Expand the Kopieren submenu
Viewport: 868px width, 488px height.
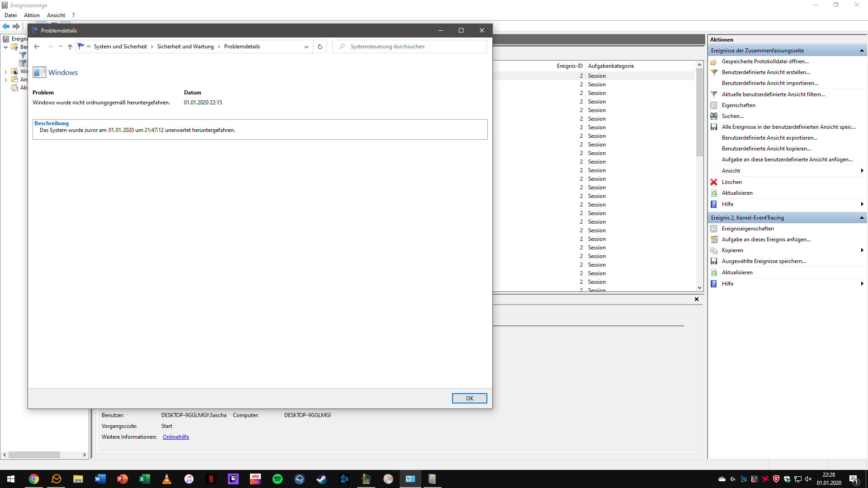pos(862,250)
